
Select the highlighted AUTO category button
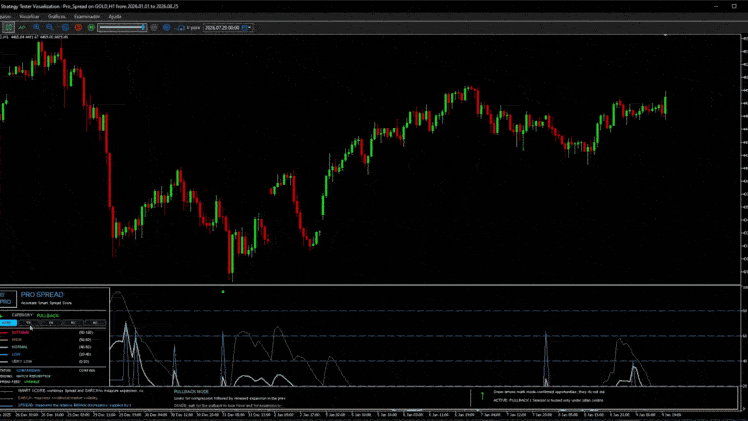pyautogui.click(x=8, y=323)
